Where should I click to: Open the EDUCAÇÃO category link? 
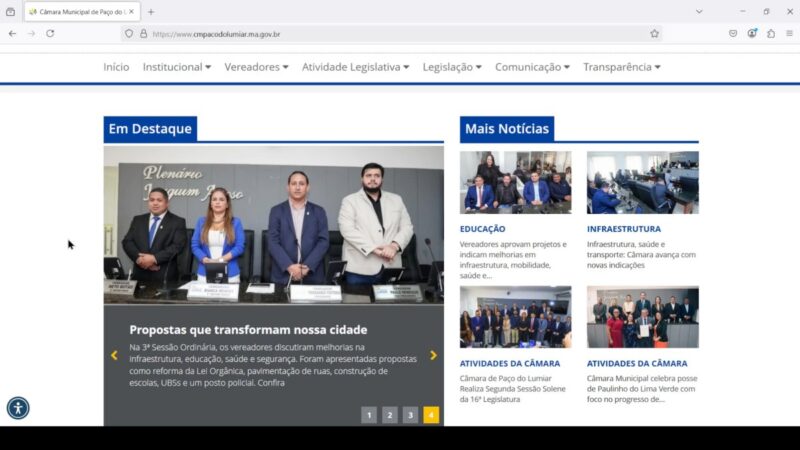tap(483, 229)
